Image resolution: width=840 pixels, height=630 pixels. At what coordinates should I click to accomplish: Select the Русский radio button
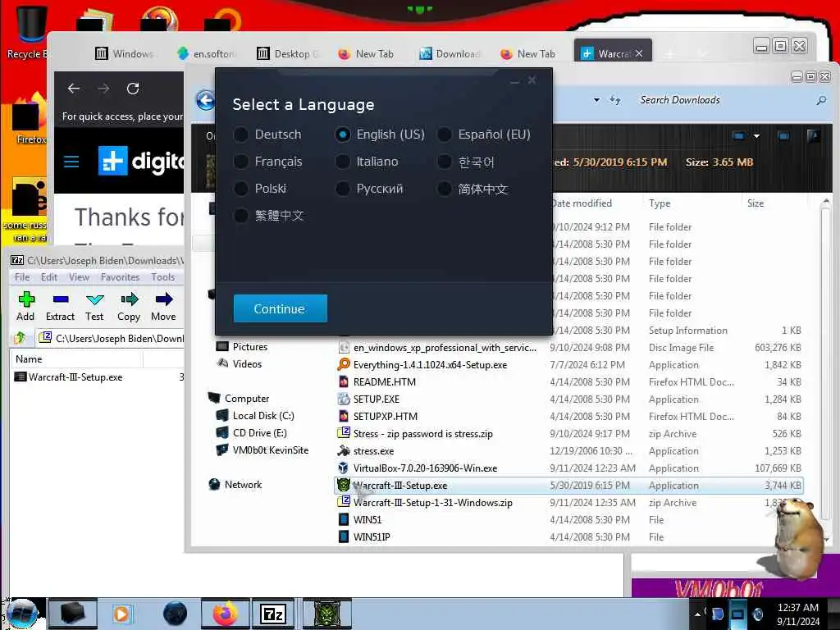coord(343,189)
